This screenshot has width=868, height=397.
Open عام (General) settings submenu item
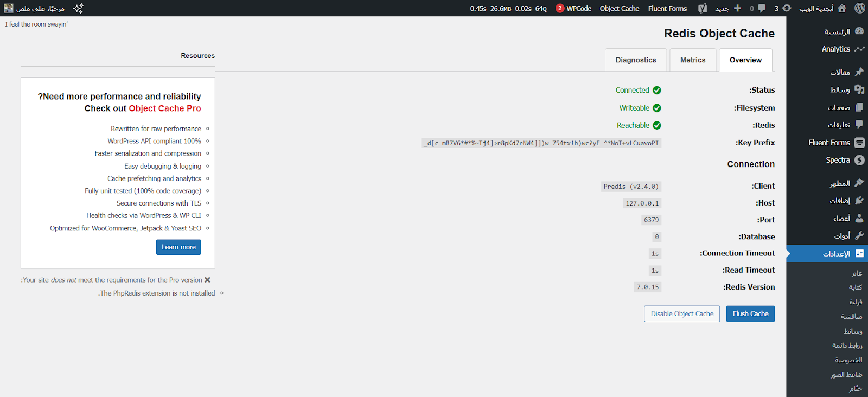857,273
